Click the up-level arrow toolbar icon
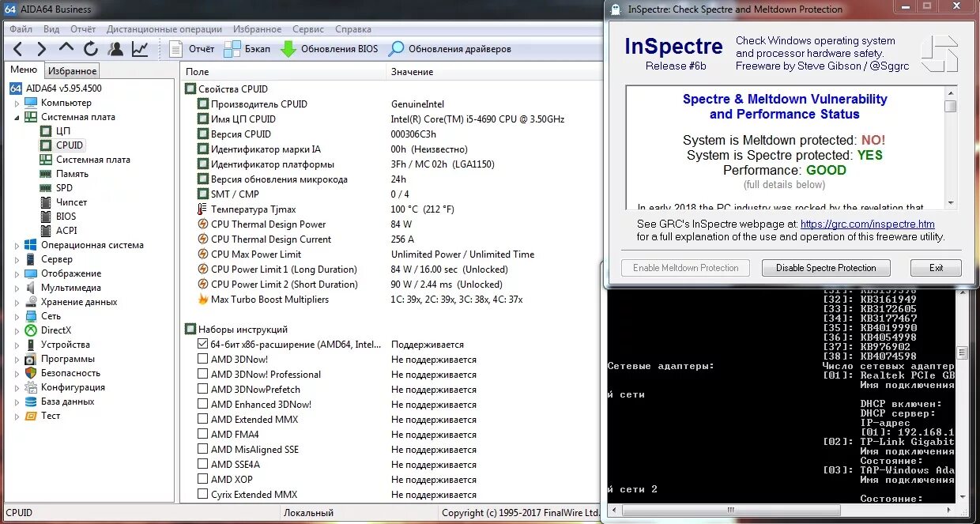Image resolution: width=980 pixels, height=524 pixels. (66, 48)
